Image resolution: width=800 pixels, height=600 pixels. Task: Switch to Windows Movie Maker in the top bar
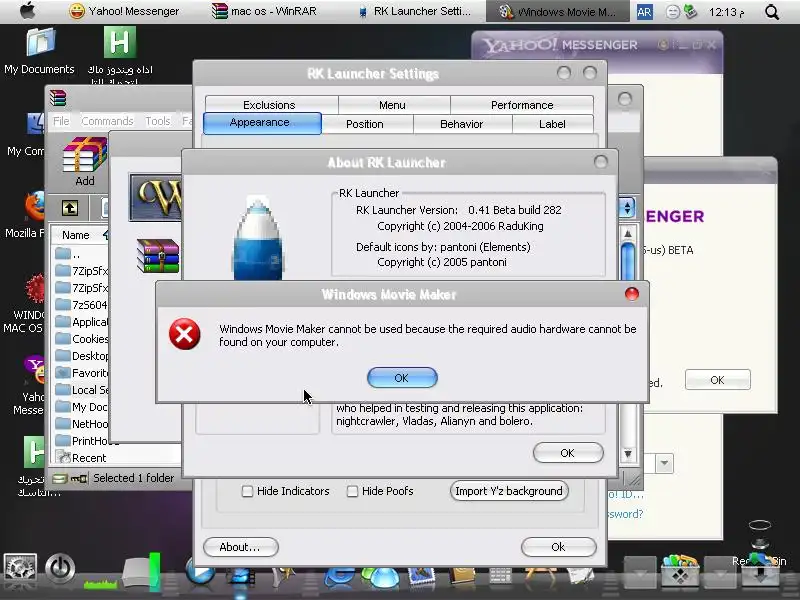(558, 11)
